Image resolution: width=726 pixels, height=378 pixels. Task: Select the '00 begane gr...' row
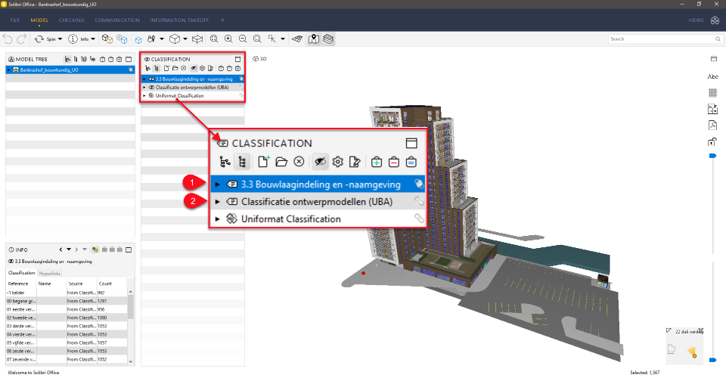(x=67, y=301)
